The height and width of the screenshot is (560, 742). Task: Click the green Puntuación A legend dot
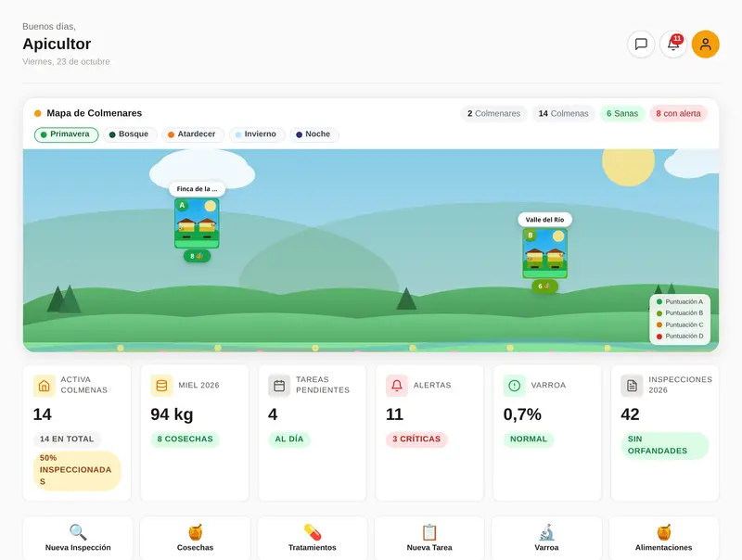[659, 301]
